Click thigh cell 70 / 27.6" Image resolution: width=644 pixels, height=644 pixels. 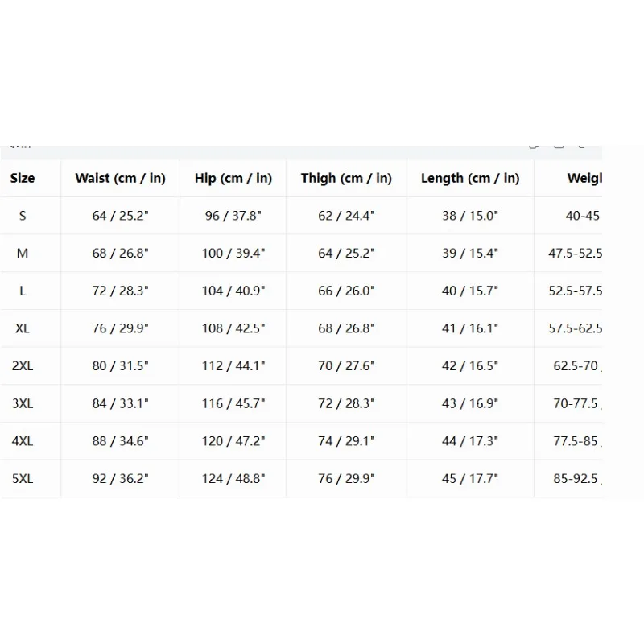346,366
